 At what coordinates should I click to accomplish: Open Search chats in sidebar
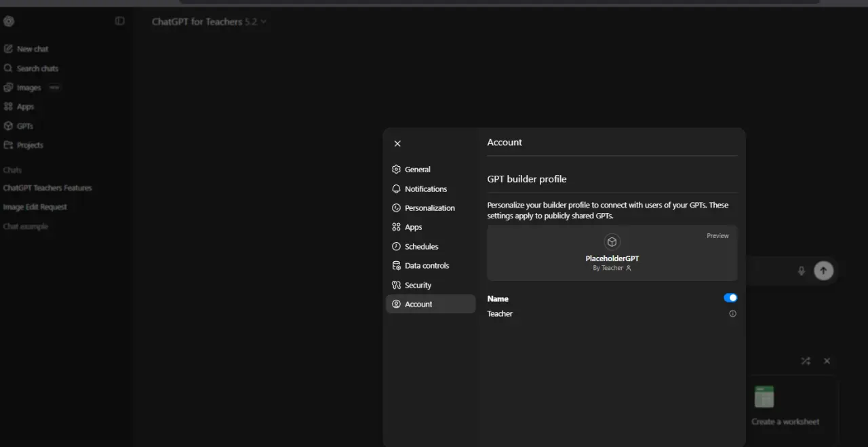click(31, 69)
